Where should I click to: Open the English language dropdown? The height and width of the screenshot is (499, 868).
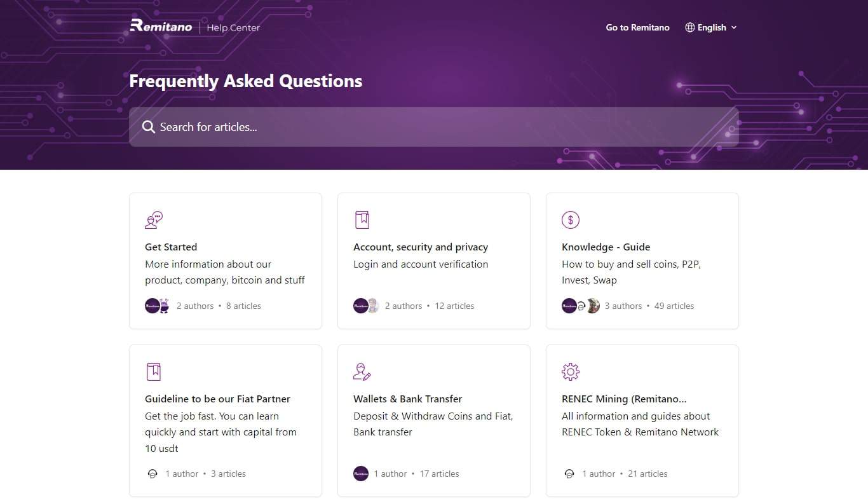[x=711, y=27]
